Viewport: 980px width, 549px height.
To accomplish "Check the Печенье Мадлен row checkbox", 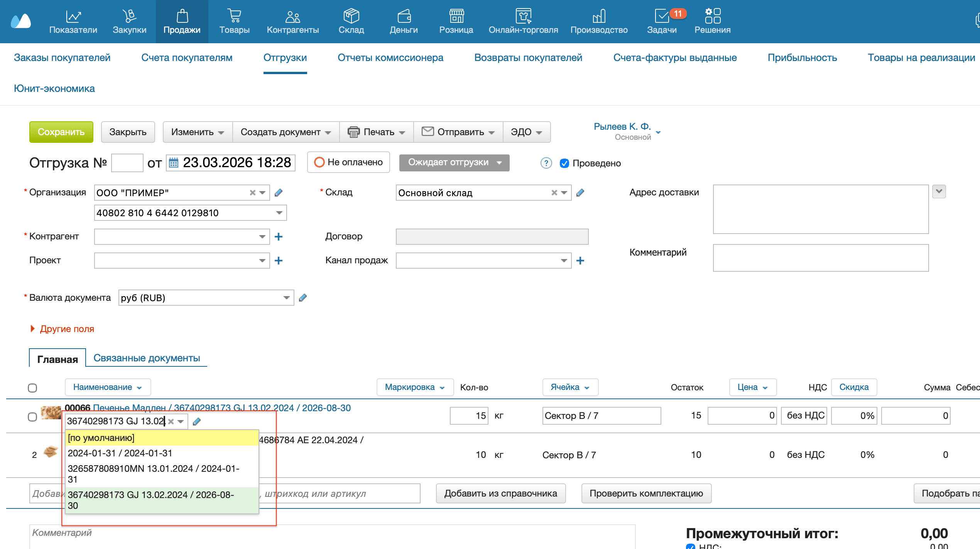I will [x=32, y=417].
